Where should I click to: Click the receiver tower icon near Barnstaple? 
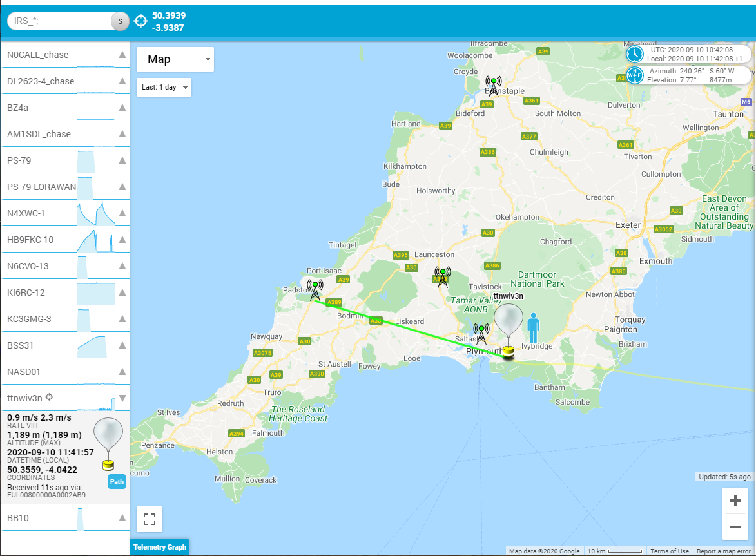(493, 86)
